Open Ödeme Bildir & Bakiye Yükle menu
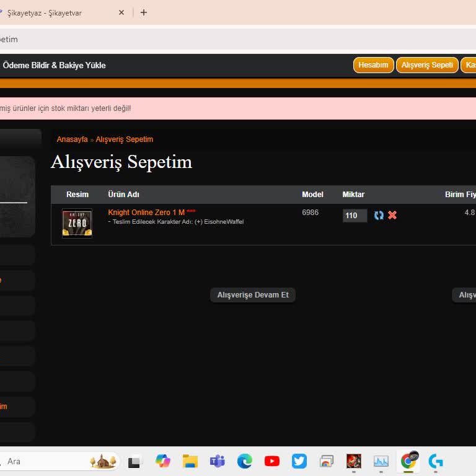 click(x=54, y=65)
